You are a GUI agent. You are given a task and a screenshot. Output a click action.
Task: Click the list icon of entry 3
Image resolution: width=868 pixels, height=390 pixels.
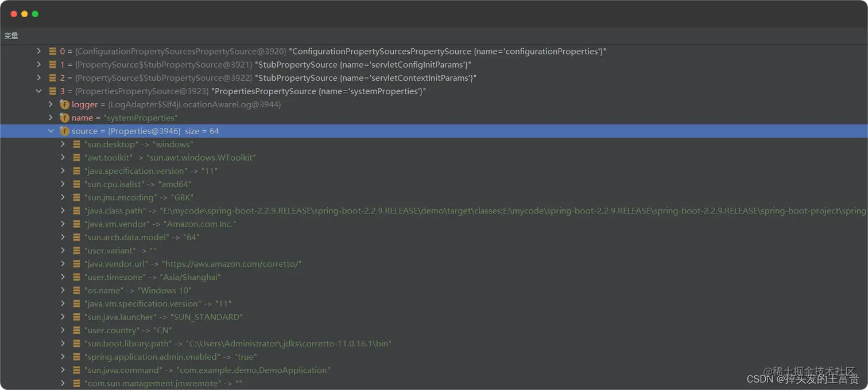[x=52, y=91]
